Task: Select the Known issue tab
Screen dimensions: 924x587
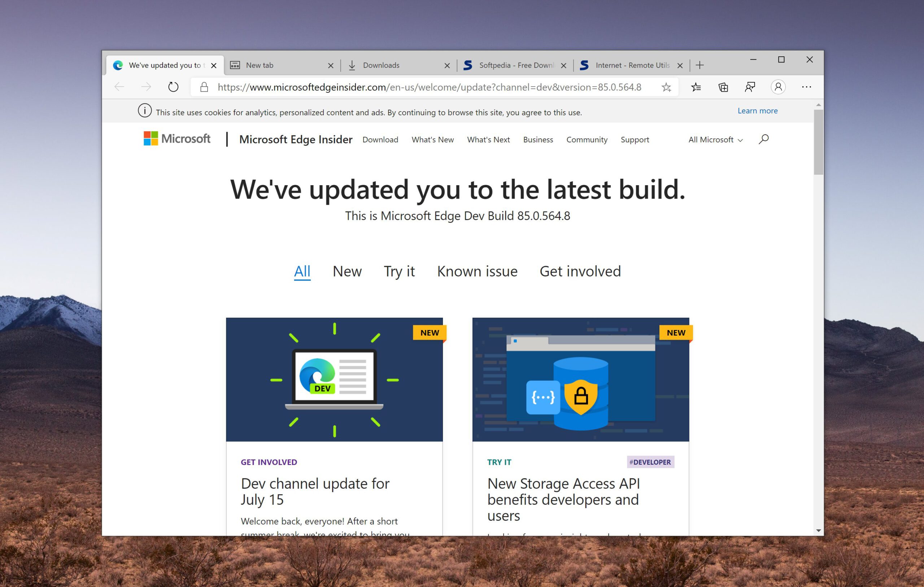Action: (477, 271)
